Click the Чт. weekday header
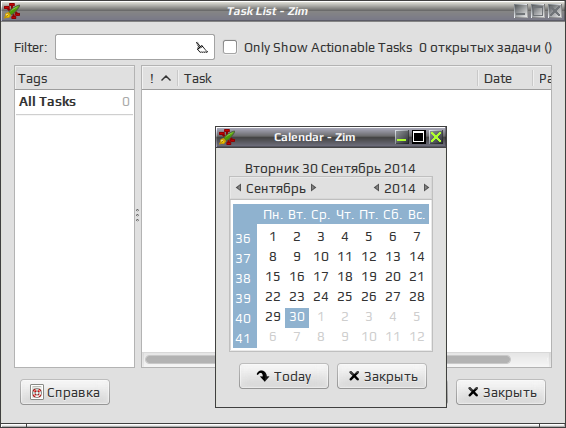This screenshot has width=566, height=428. (345, 215)
